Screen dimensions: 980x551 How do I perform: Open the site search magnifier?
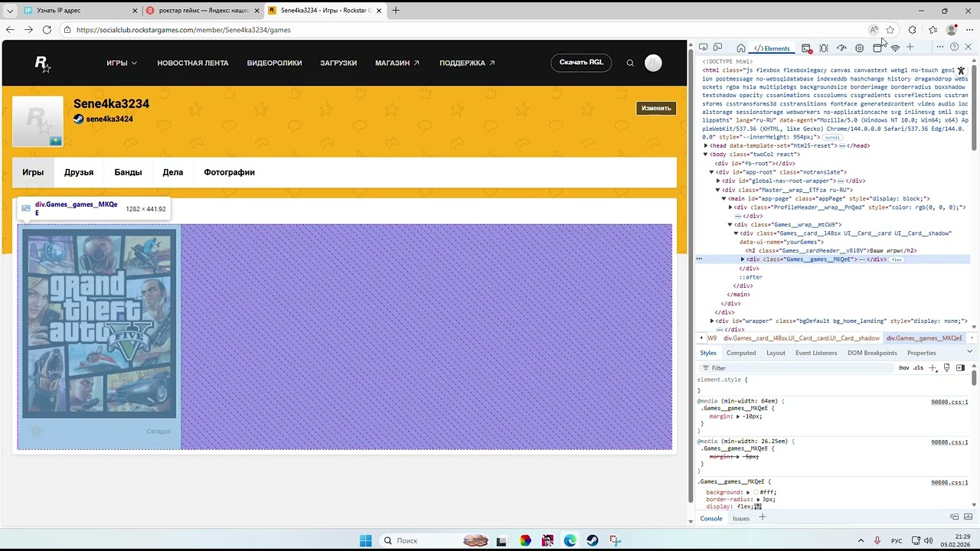[630, 64]
